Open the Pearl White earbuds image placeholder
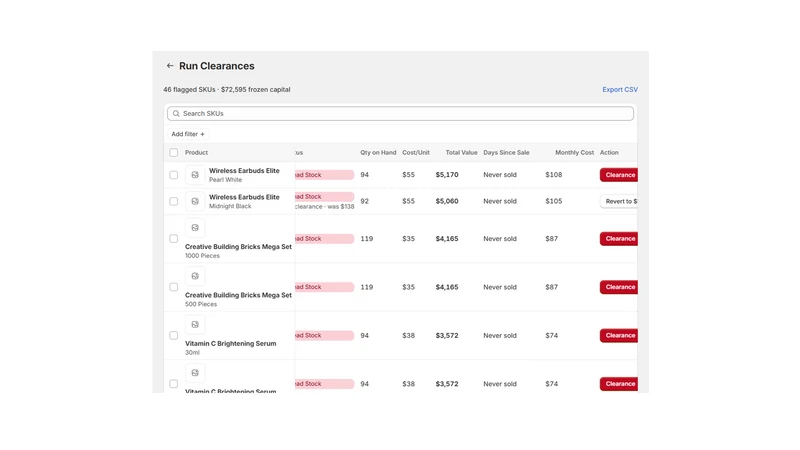800x450 pixels. (195, 175)
